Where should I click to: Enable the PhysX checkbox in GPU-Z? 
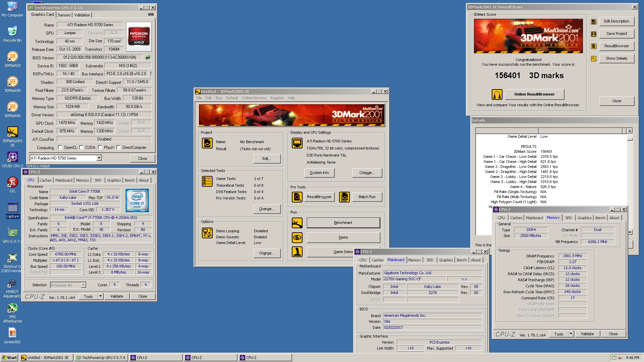tap(100, 147)
